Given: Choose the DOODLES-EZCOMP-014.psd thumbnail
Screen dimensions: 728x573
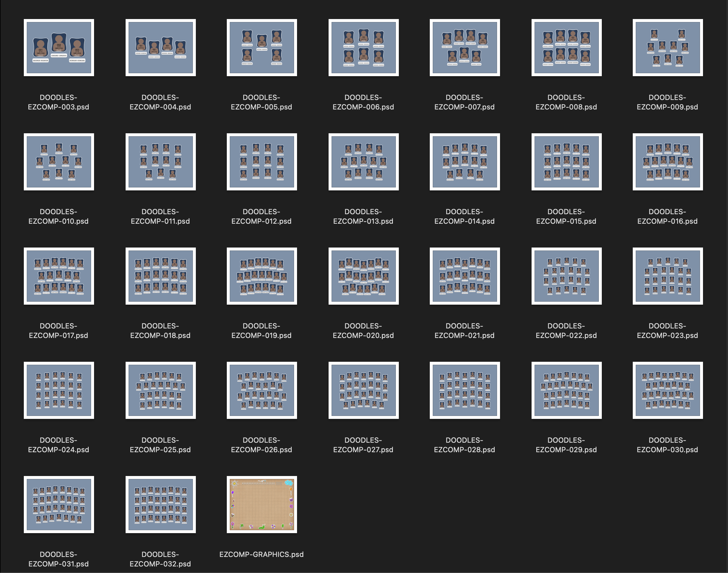Looking at the screenshot, I should pyautogui.click(x=465, y=162).
